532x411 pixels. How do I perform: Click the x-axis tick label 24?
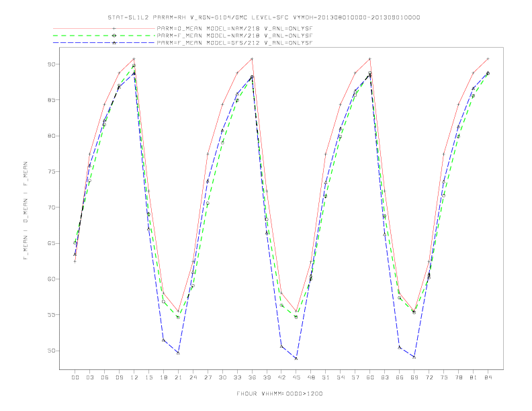[x=193, y=377]
